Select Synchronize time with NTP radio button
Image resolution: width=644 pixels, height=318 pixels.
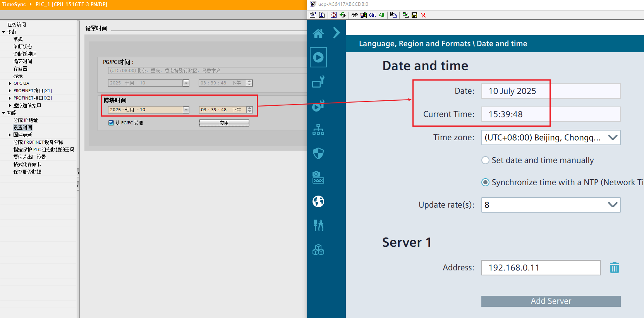(x=485, y=182)
